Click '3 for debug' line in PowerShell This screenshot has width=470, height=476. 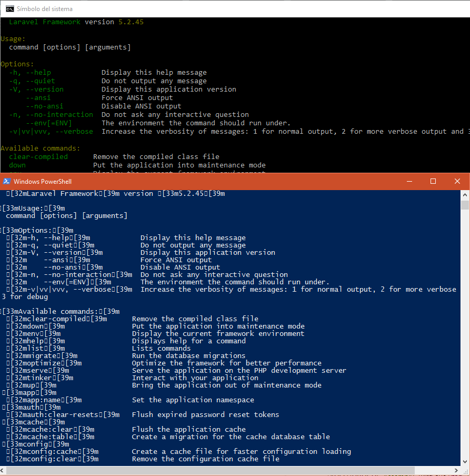click(x=25, y=297)
